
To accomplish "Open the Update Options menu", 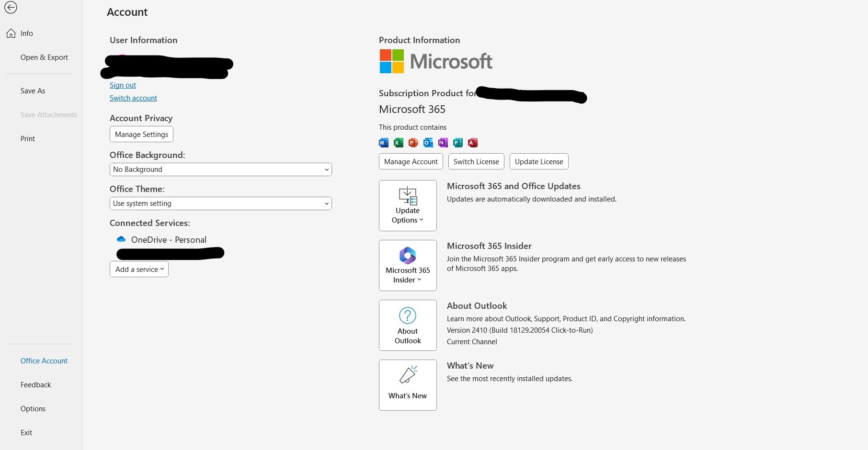I will (x=407, y=205).
